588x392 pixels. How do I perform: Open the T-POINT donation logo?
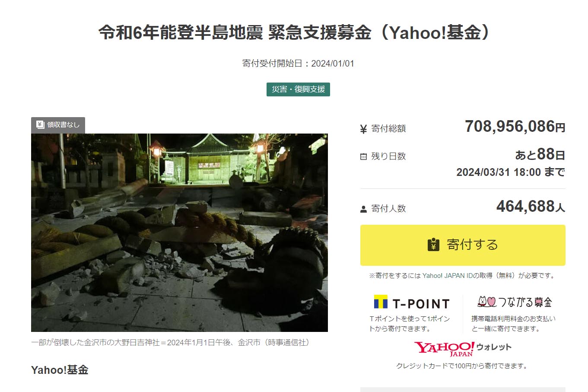[412, 303]
